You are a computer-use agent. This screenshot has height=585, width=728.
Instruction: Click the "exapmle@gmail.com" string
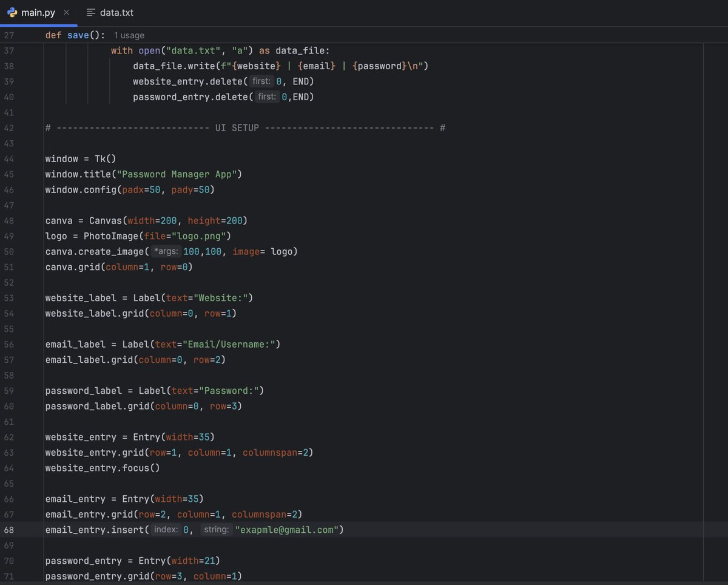[x=287, y=530]
